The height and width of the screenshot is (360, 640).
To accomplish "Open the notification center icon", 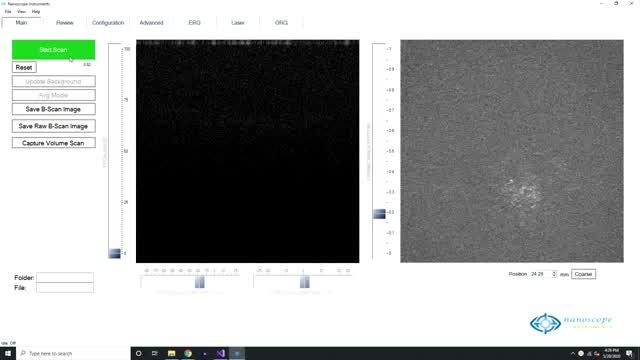I will point(629,353).
